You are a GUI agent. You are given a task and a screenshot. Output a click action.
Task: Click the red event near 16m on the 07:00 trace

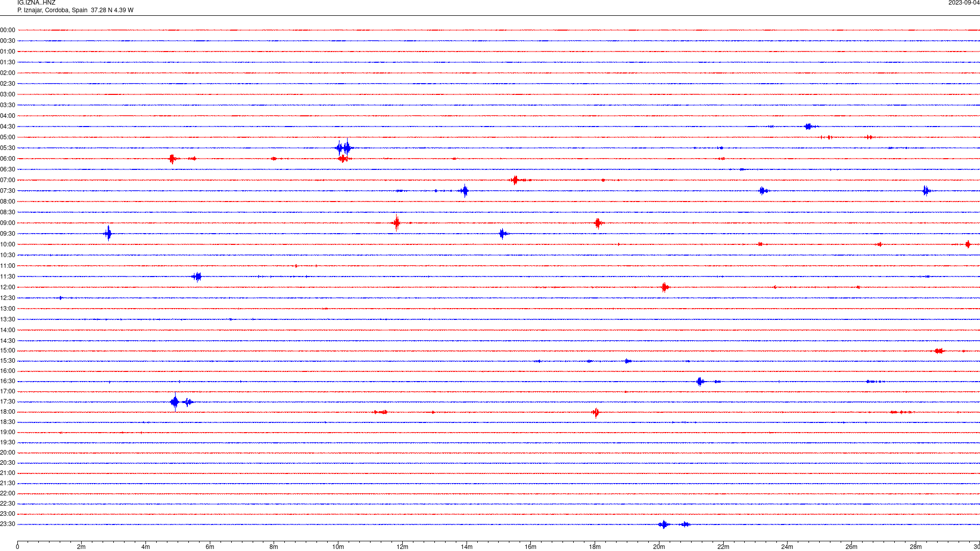[517, 180]
